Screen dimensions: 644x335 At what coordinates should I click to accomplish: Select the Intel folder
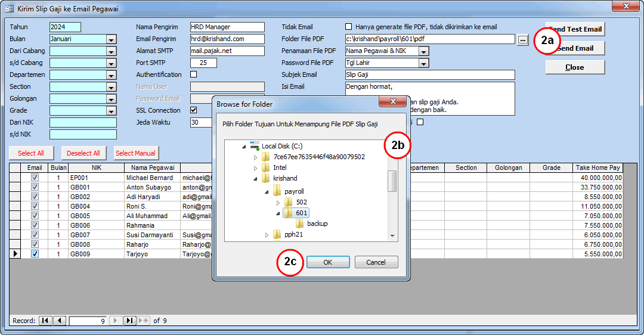point(280,167)
